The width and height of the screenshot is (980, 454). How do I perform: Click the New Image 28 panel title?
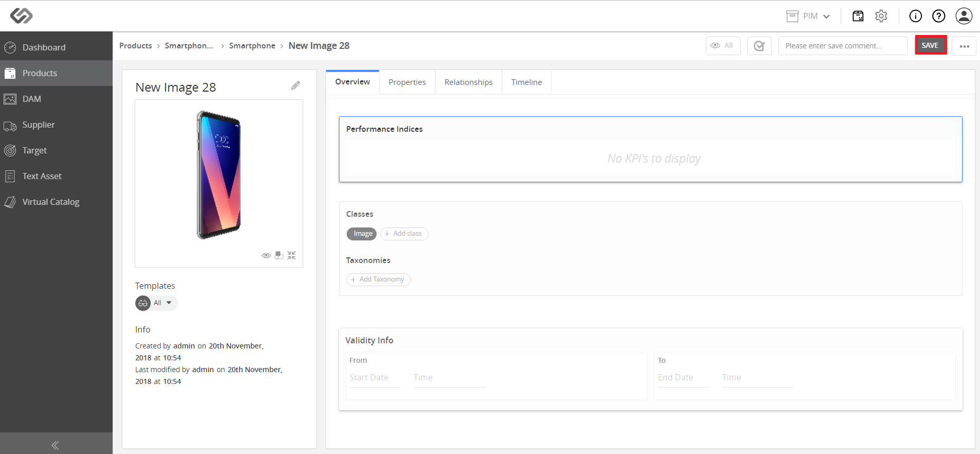(x=175, y=88)
